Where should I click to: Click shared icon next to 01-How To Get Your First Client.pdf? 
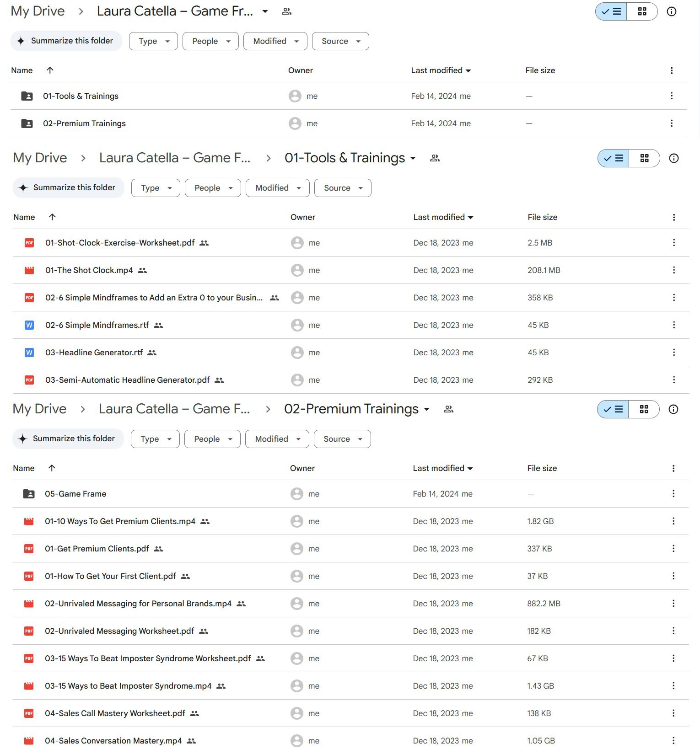coord(185,576)
